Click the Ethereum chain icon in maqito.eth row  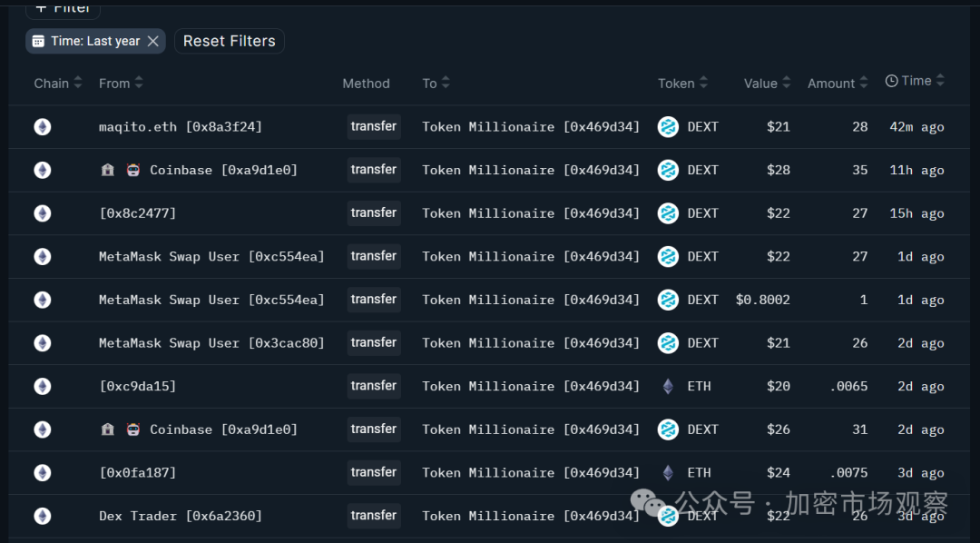point(43,127)
